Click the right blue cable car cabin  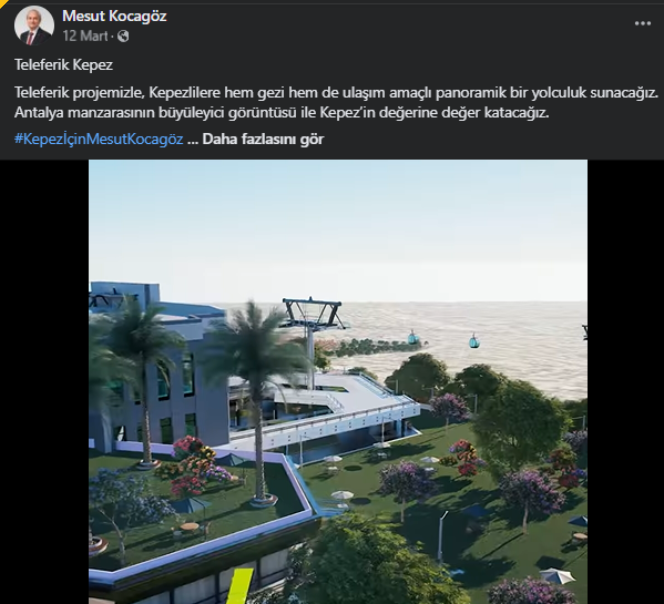click(x=473, y=340)
